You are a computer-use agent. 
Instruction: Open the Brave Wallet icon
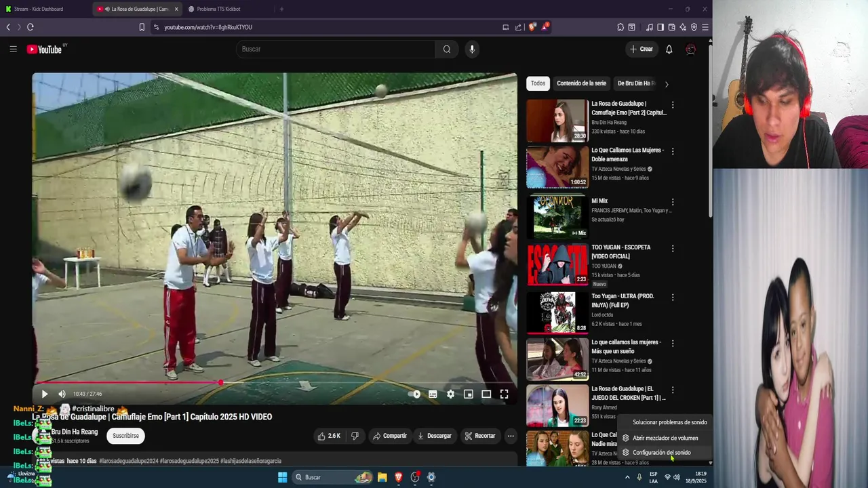(x=671, y=27)
